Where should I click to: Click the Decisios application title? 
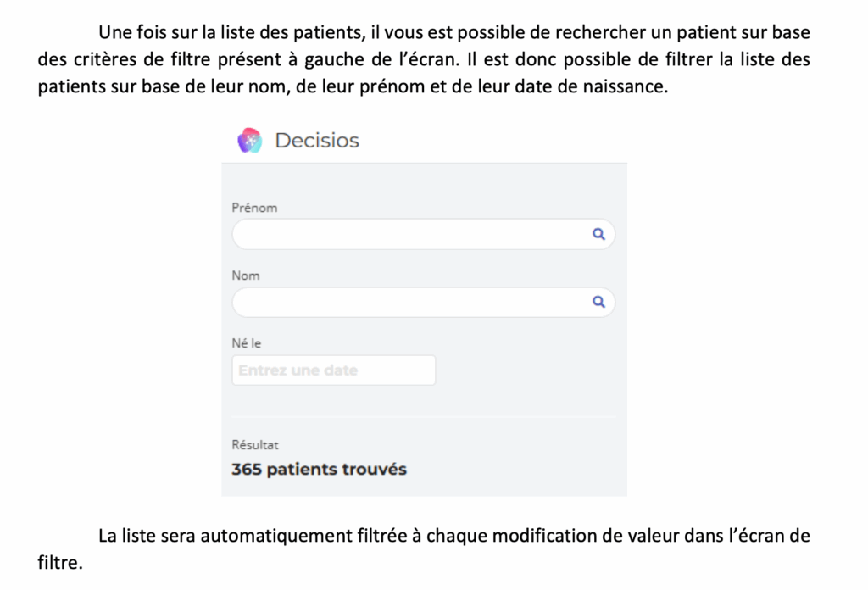(x=317, y=141)
